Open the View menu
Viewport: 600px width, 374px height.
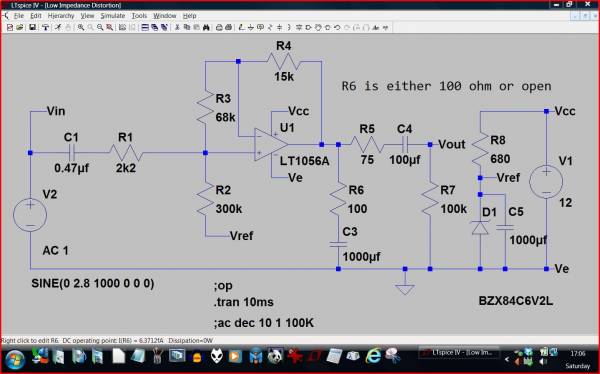point(87,16)
